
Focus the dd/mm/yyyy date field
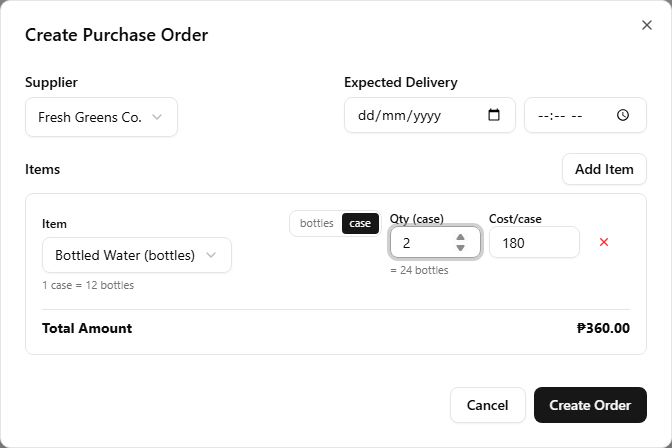(429, 115)
